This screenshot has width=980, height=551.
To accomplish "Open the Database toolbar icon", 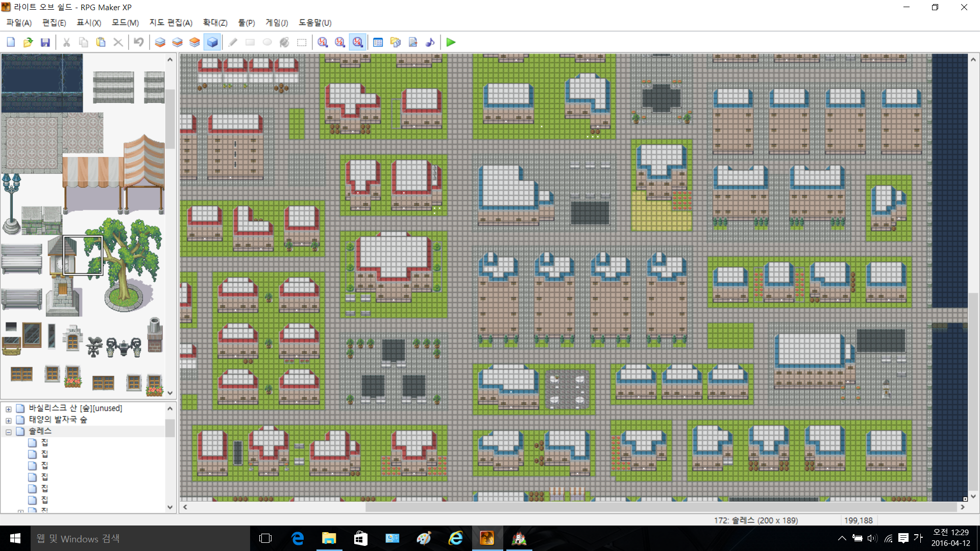I will pos(378,42).
